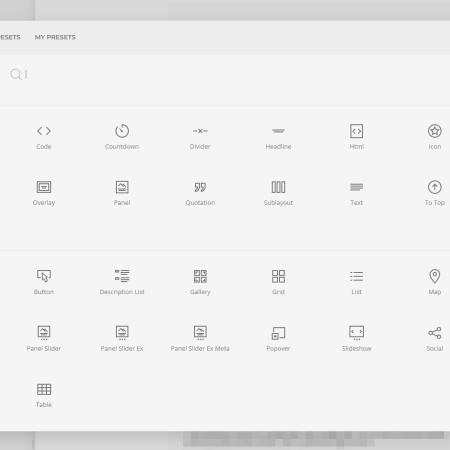Add a Grid element

pyautogui.click(x=278, y=282)
